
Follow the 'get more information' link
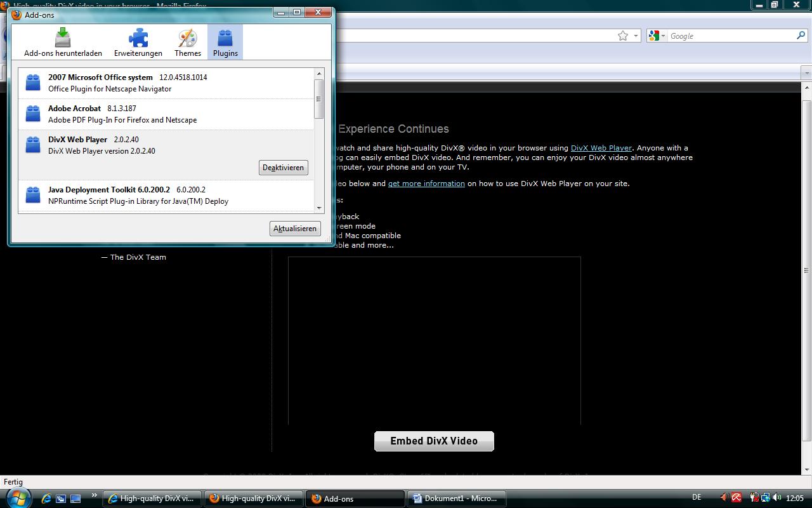click(426, 184)
